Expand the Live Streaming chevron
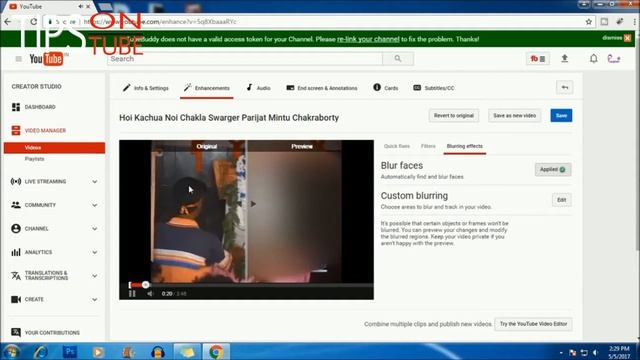 [95, 182]
